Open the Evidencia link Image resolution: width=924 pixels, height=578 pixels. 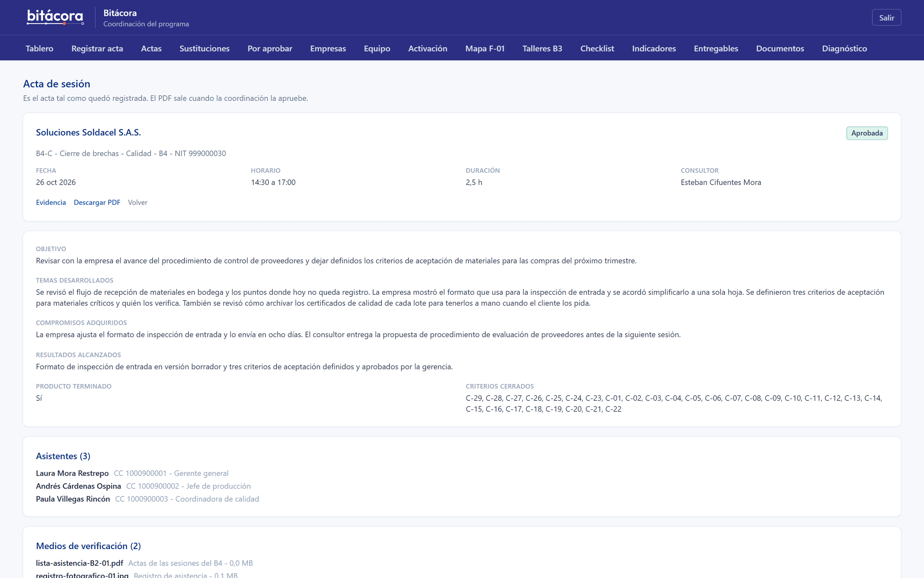click(51, 202)
